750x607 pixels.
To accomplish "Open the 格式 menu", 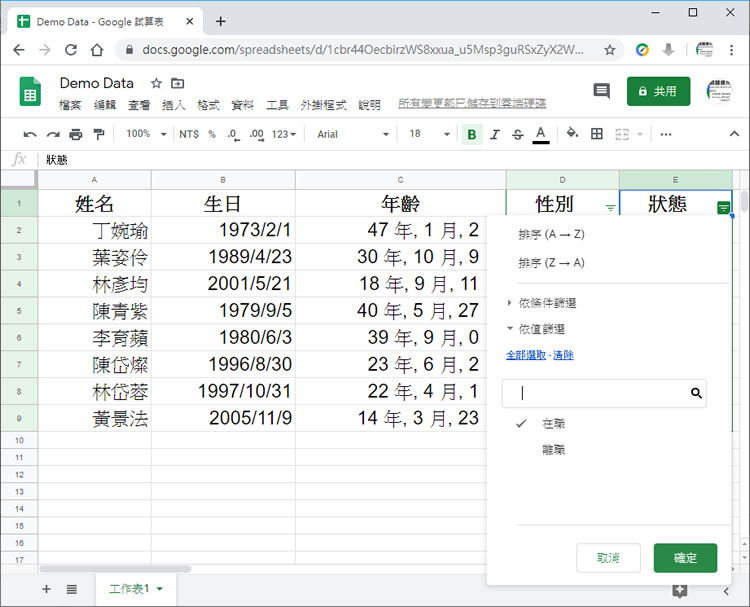I will [x=208, y=104].
